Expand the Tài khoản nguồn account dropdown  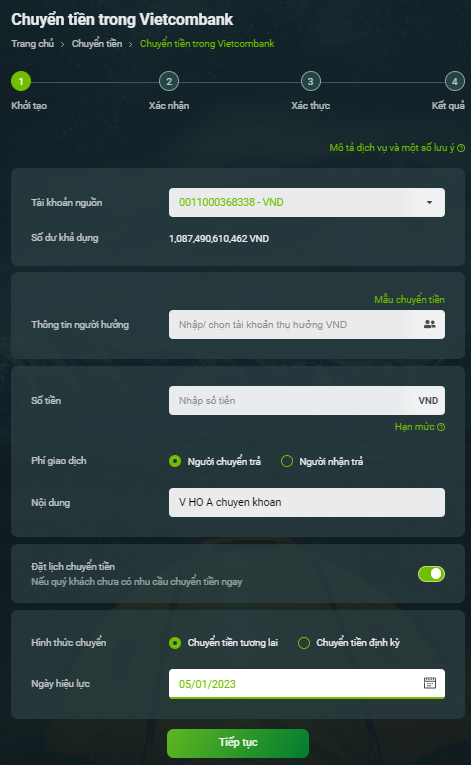(x=307, y=202)
